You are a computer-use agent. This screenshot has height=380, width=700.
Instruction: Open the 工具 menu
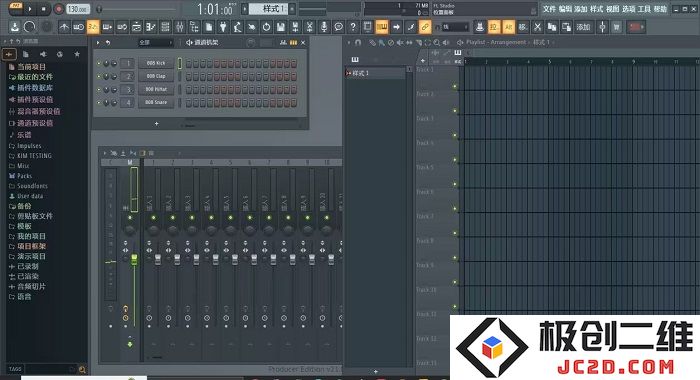[x=644, y=9]
